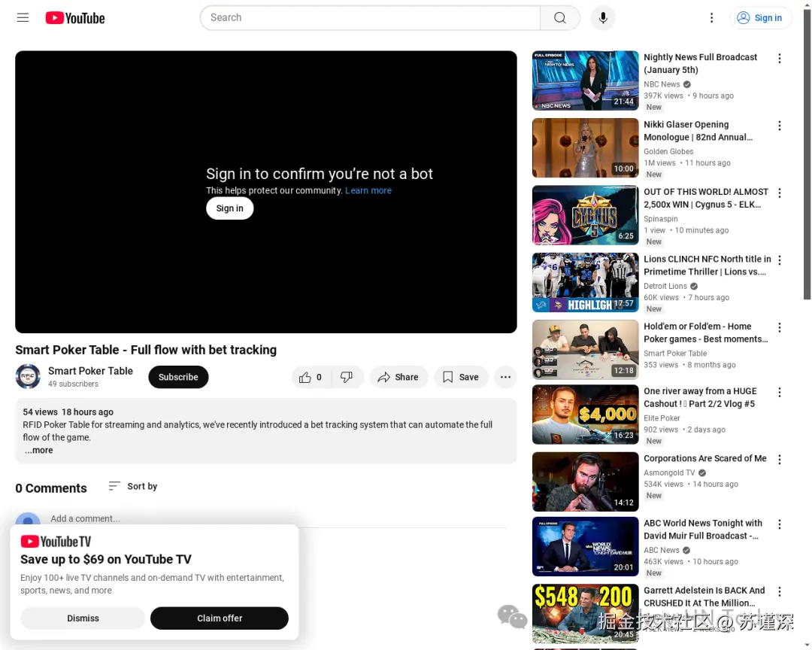Open Nightly News Full Broadcast thumbnail
The height and width of the screenshot is (650, 812).
coord(585,80)
